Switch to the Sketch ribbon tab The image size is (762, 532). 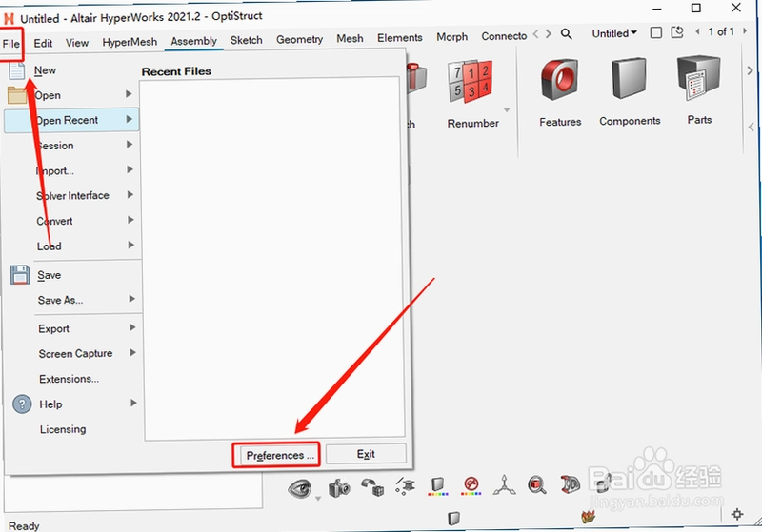(x=246, y=40)
